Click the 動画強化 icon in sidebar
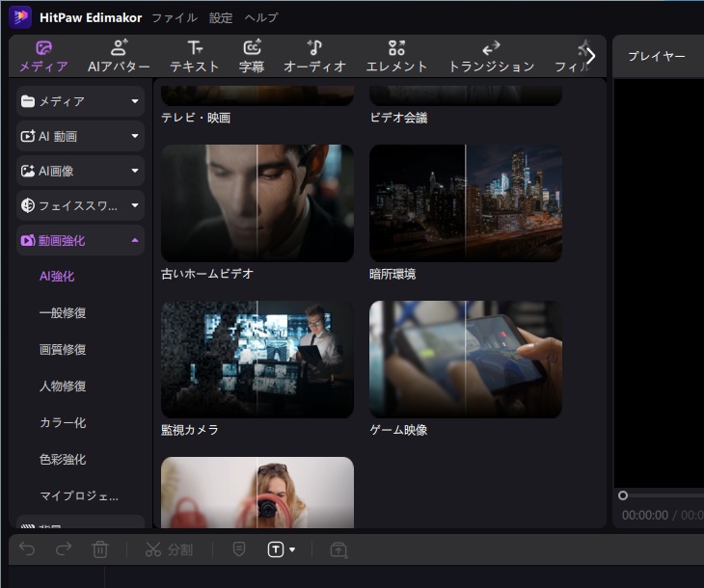This screenshot has width=704, height=588. (x=28, y=241)
